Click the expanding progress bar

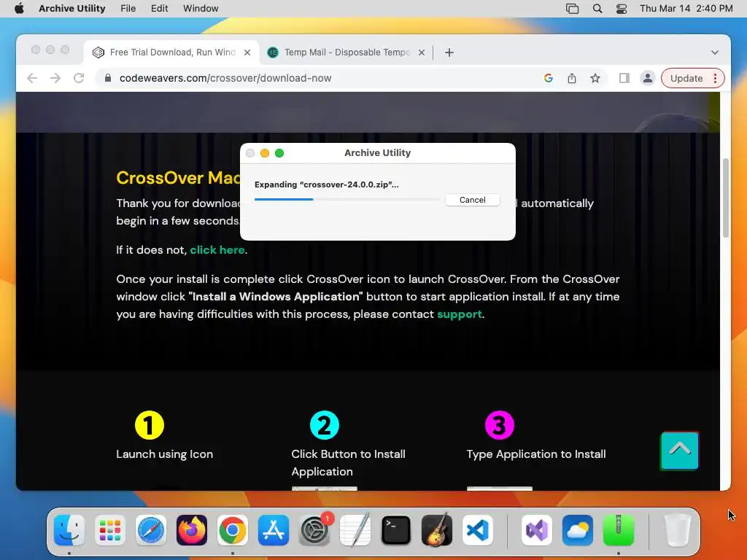point(347,200)
